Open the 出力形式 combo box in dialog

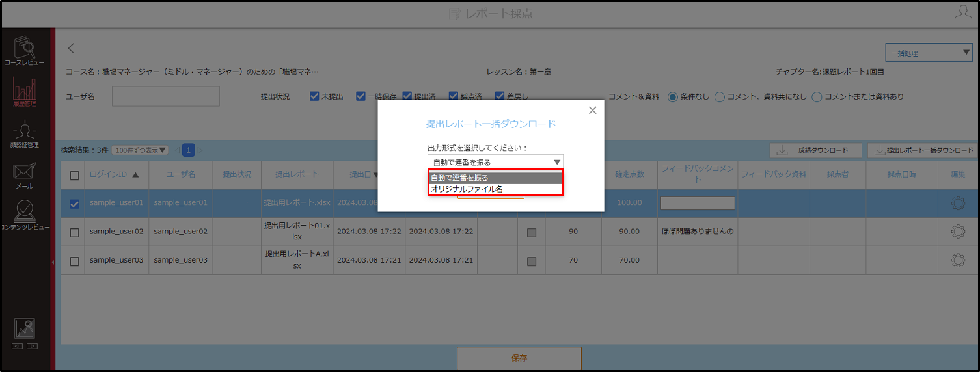tap(495, 162)
